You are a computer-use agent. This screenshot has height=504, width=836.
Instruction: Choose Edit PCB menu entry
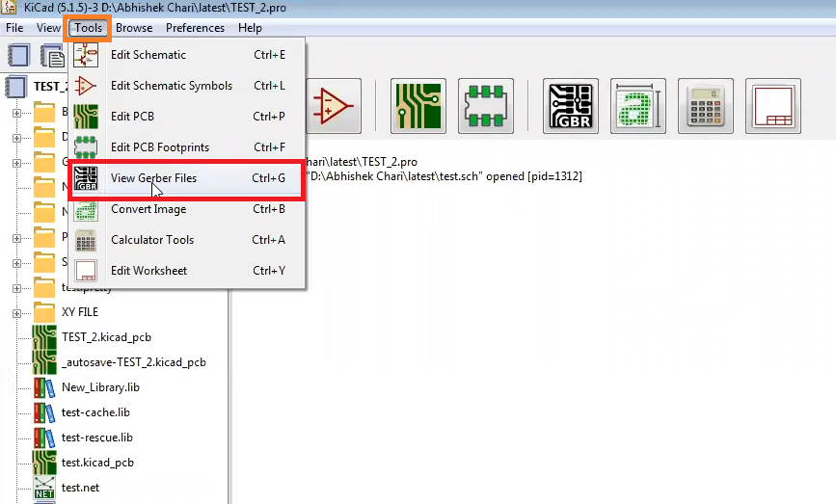click(187, 117)
